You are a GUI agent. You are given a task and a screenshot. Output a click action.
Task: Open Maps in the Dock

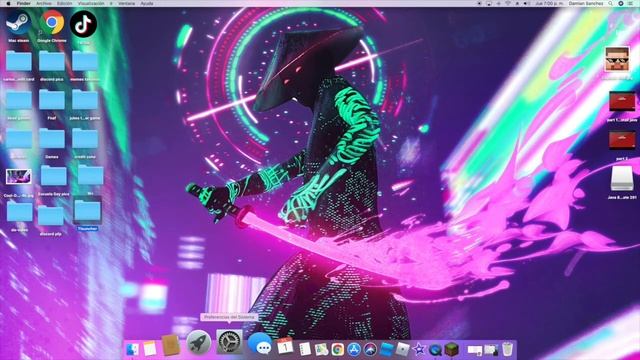coord(322,349)
